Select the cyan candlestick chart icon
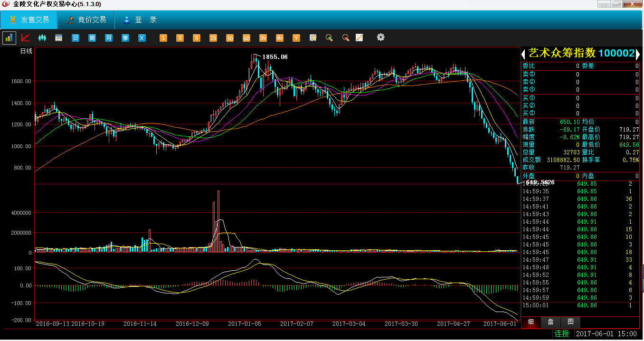 [x=42, y=38]
